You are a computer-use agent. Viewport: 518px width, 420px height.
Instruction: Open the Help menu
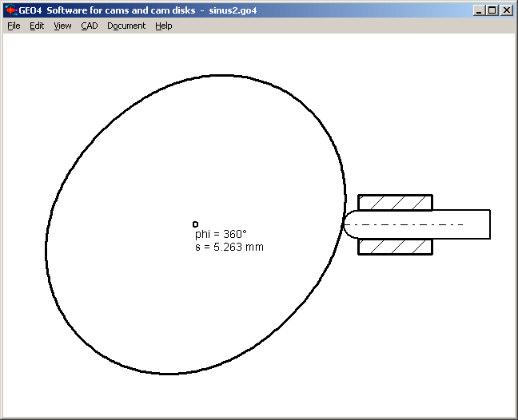163,26
